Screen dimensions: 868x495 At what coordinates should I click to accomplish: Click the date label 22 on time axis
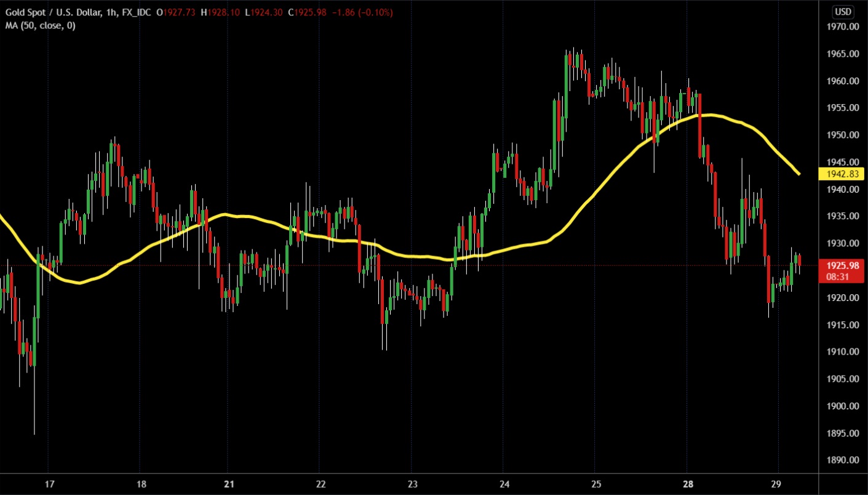(x=321, y=483)
